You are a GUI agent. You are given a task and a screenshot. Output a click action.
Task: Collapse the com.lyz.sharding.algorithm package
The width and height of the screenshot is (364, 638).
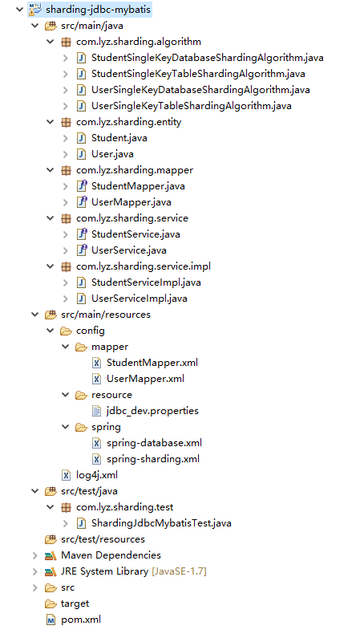click(x=51, y=42)
